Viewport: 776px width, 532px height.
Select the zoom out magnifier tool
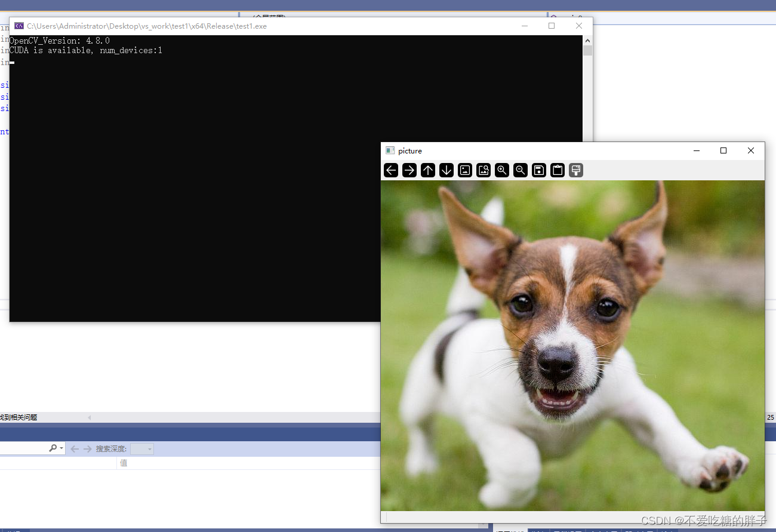pyautogui.click(x=520, y=170)
